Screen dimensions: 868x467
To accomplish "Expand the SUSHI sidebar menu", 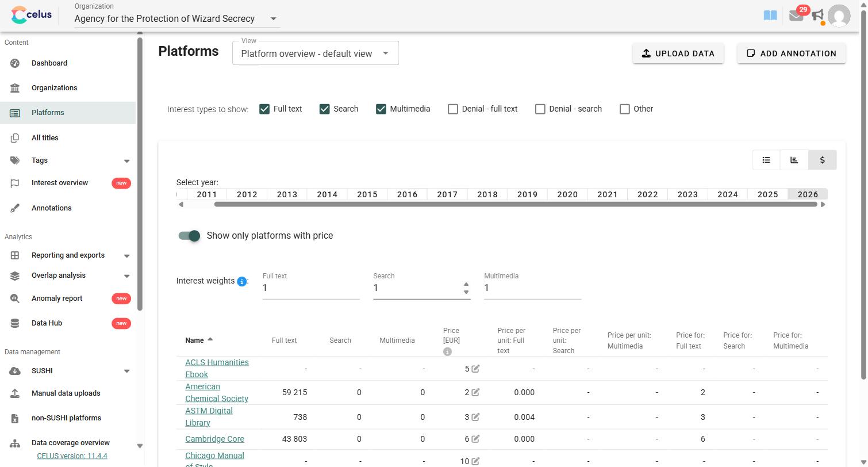I will pos(127,372).
